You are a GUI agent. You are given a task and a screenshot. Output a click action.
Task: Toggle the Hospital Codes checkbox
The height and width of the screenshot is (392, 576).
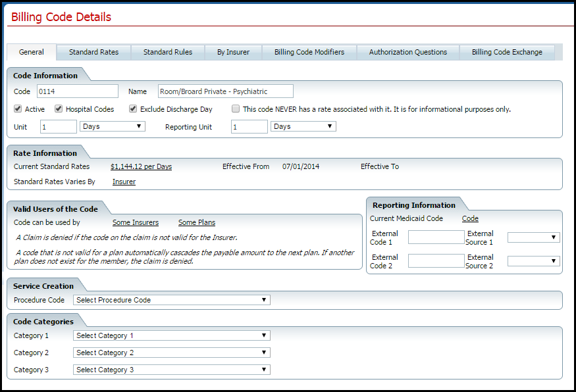click(59, 109)
